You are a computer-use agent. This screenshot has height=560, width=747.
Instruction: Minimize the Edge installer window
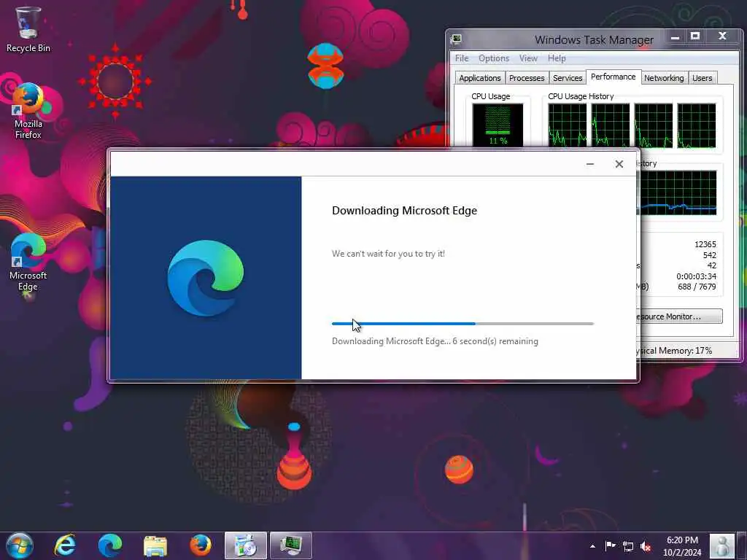pyautogui.click(x=589, y=164)
